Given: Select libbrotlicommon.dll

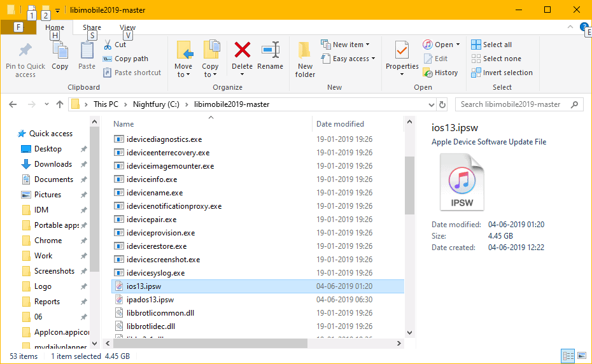Looking at the screenshot, I should click(x=160, y=313).
